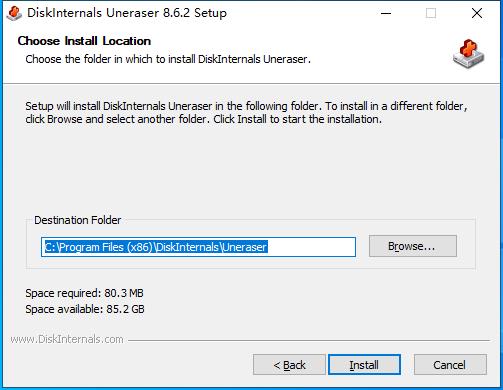Click the red cross disk logo in the header
The image size is (503, 390).
(x=468, y=53)
